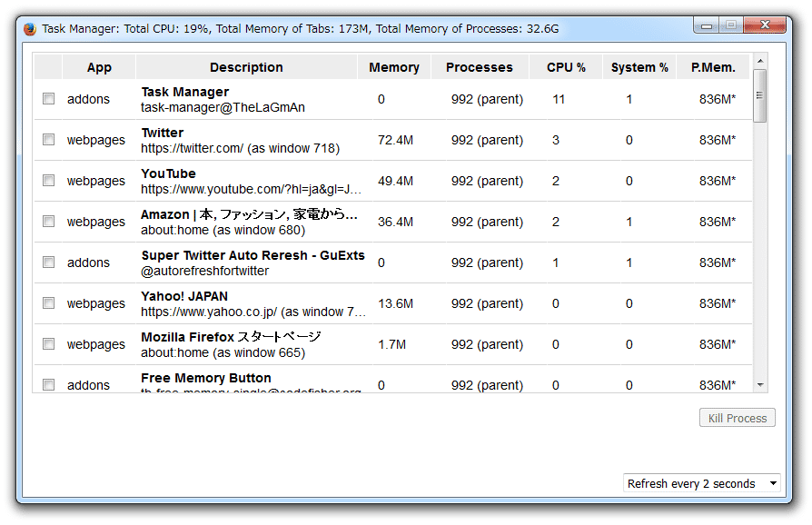Sort by the System % column header

click(x=639, y=67)
